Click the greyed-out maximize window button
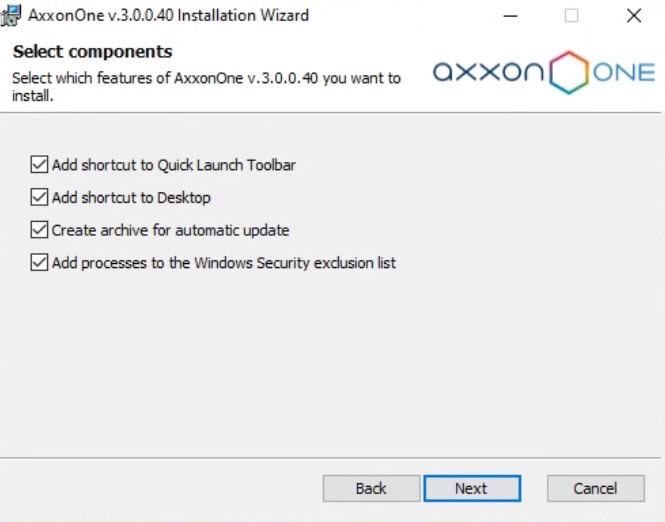The width and height of the screenshot is (665, 522). tap(572, 16)
